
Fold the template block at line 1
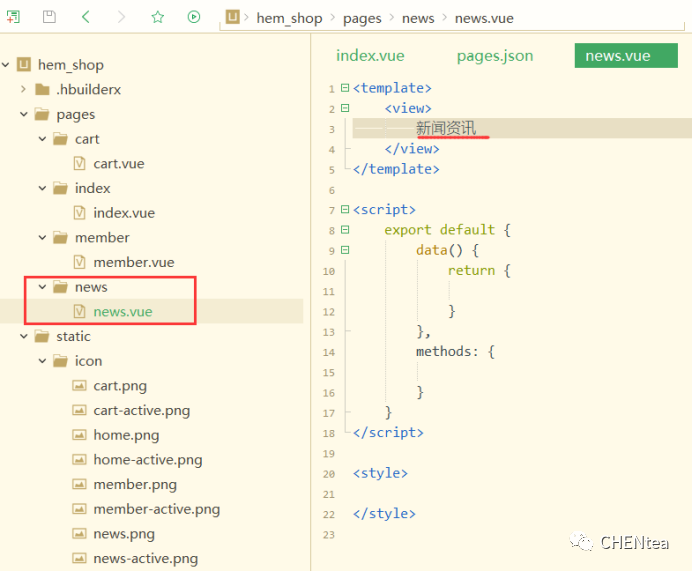345,88
